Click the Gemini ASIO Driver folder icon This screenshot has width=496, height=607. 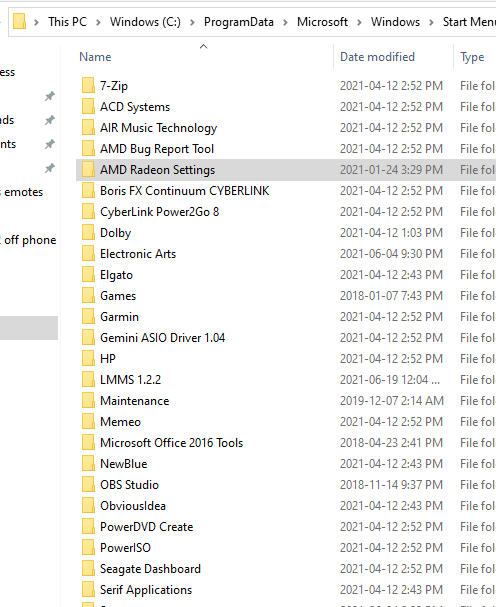pyautogui.click(x=88, y=338)
